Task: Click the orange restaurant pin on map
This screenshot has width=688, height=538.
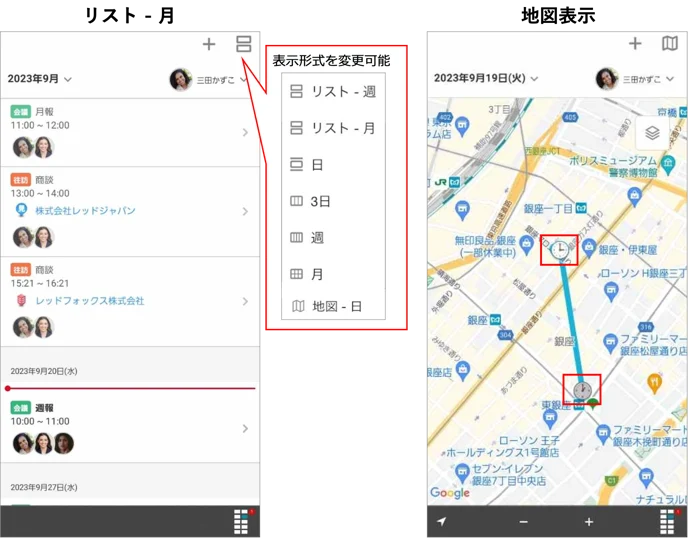Action: (655, 384)
